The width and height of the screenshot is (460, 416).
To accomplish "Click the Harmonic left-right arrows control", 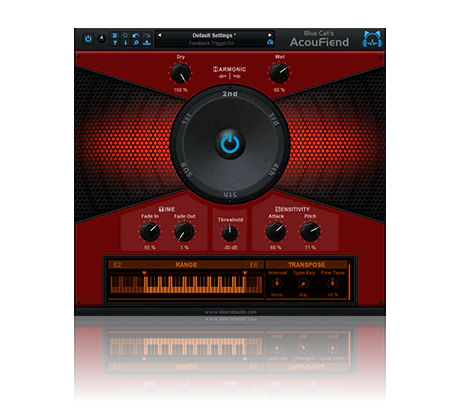I will (x=230, y=77).
